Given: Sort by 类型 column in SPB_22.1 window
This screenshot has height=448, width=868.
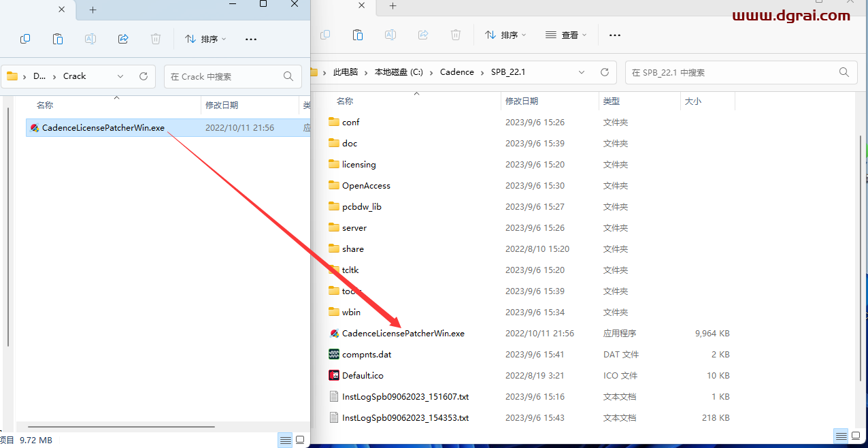Looking at the screenshot, I should pyautogui.click(x=612, y=101).
